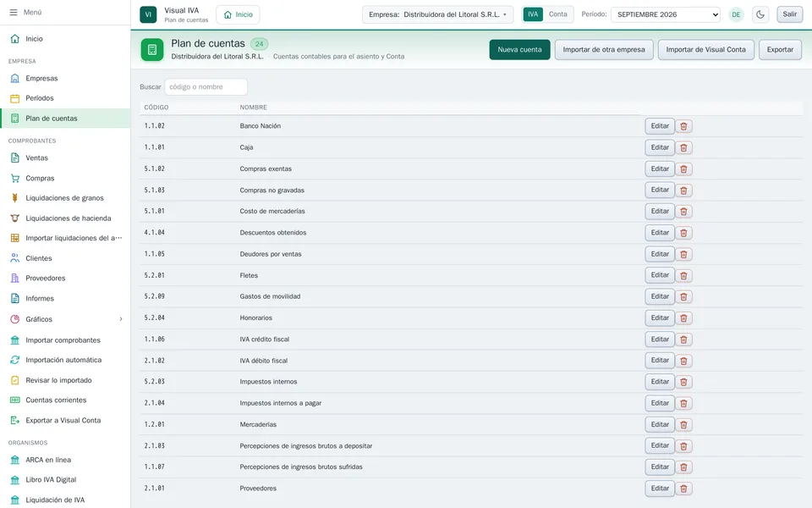This screenshot has width=812, height=508.
Task: Trash the Mercaderías account
Action: pos(683,424)
